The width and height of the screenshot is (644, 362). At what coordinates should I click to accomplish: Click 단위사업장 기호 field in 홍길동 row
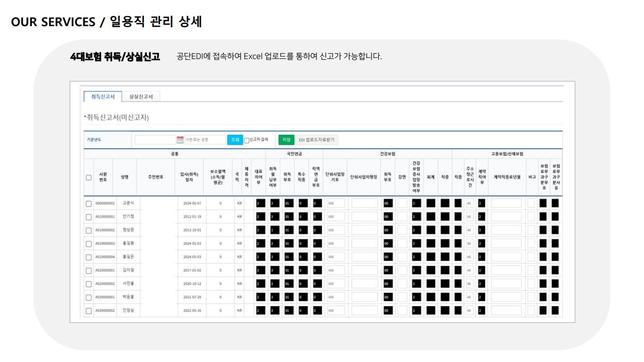(x=336, y=244)
